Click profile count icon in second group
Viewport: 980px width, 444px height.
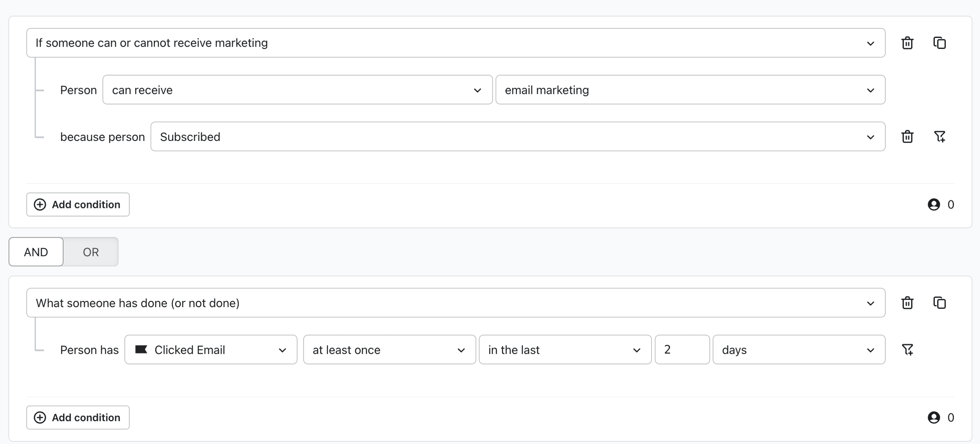933,417
